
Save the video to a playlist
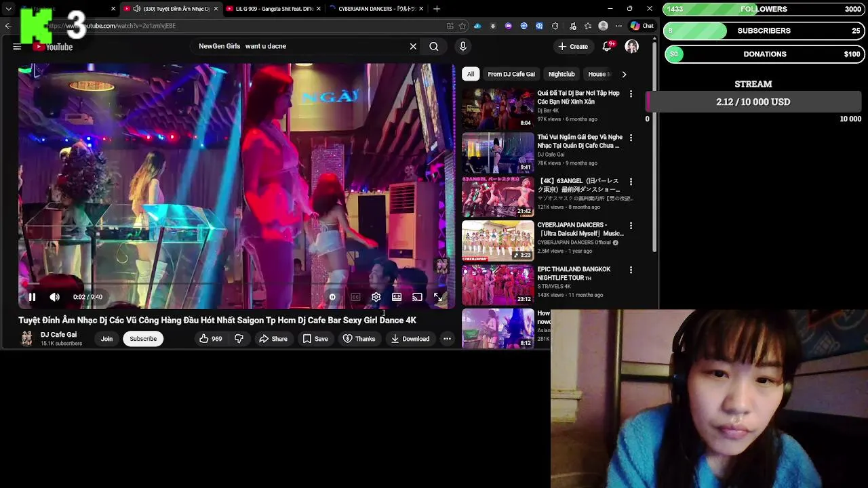click(x=315, y=339)
